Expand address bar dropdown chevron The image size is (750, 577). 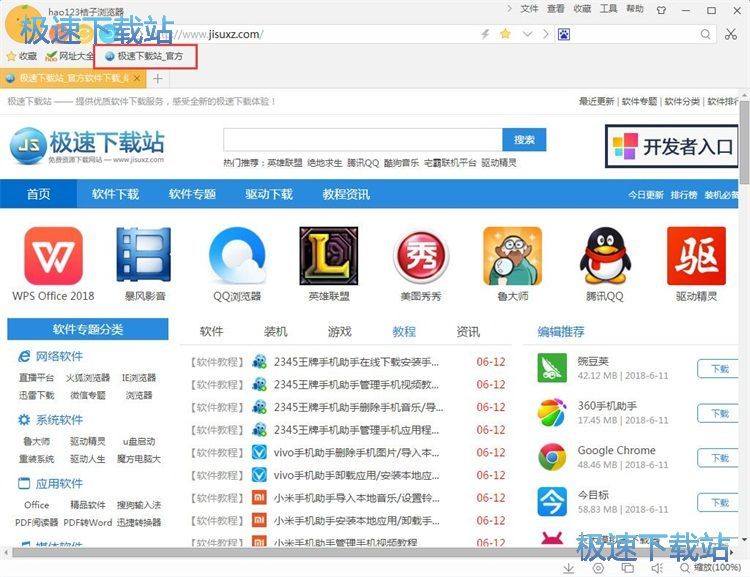click(527, 34)
